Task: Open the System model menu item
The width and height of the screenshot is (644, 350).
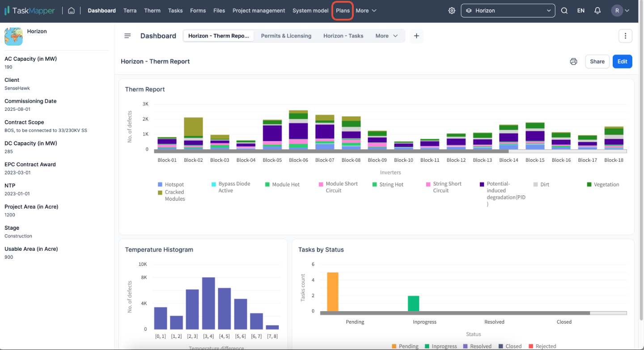Action: click(310, 10)
